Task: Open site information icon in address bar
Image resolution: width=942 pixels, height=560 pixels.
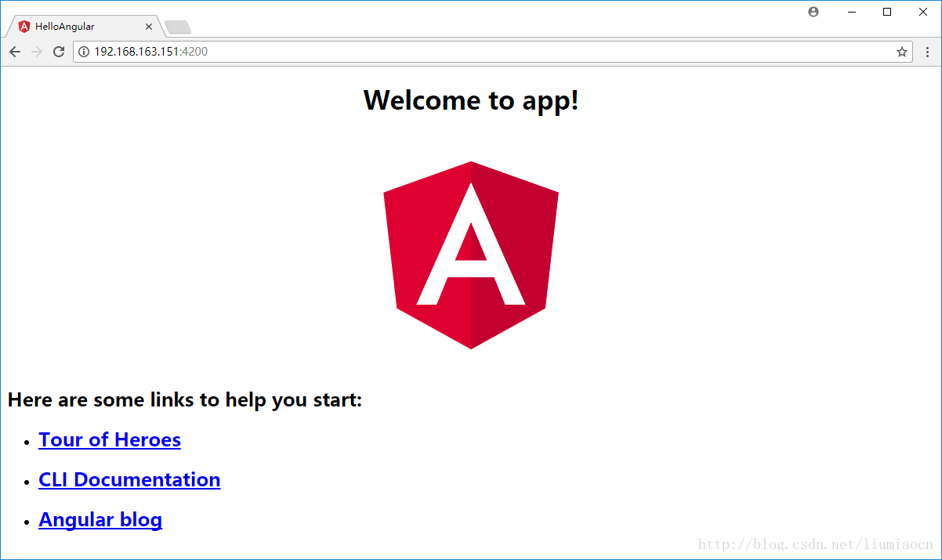Action: click(x=84, y=52)
